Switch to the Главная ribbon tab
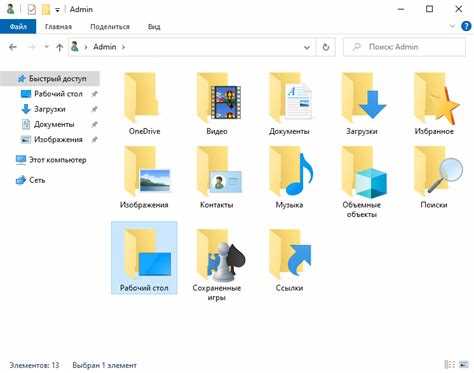The width and height of the screenshot is (474, 373). [58, 27]
